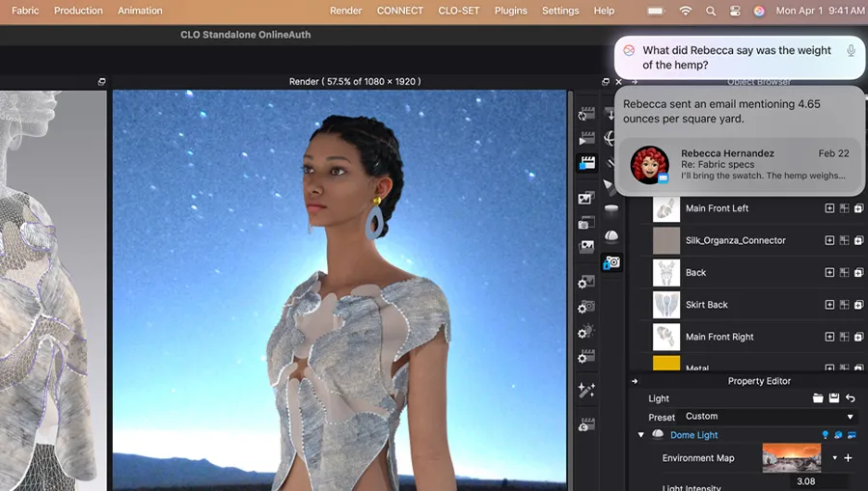Open the Preset Custom dropdown
The width and height of the screenshot is (868, 491).
769,417
